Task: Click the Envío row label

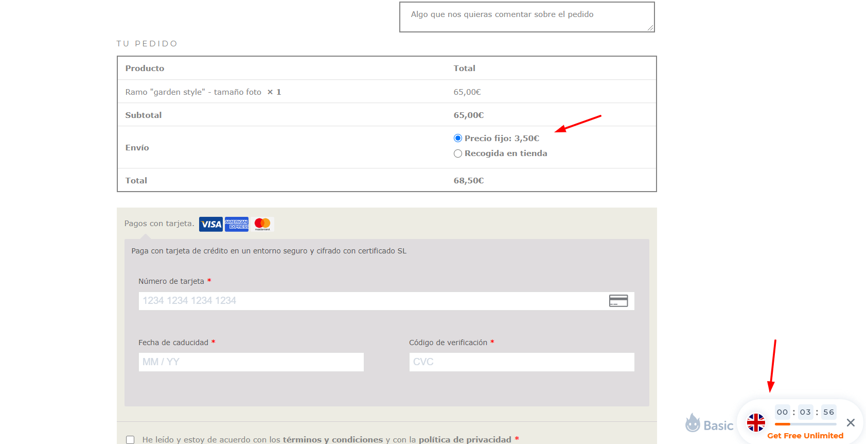Action: 137,147
